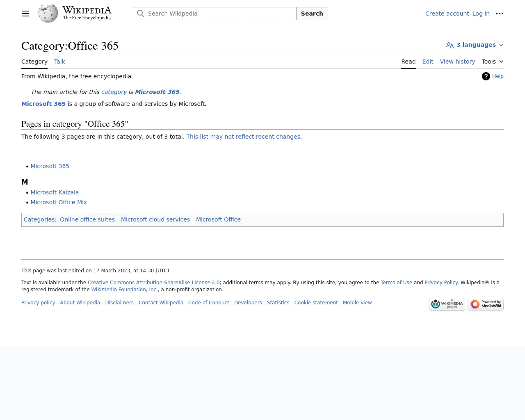
Task: Click the Wikipedia globe logo
Action: tap(48, 14)
